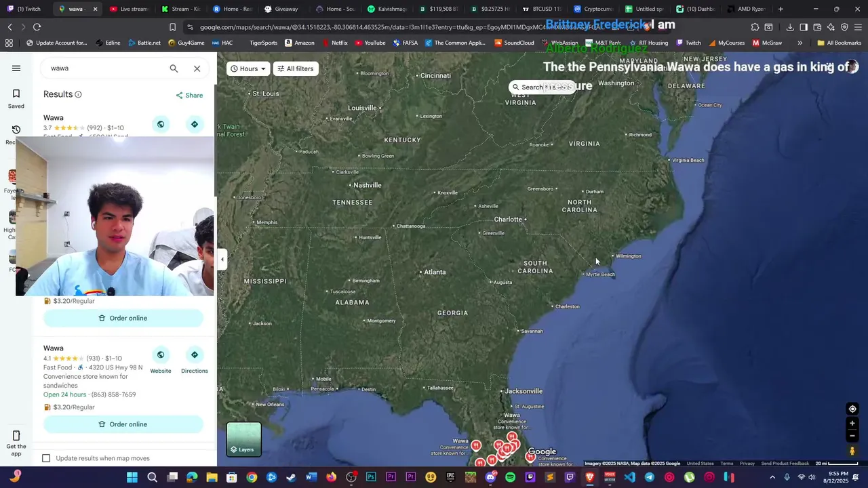Open website icon for Wawa rated 3.7
This screenshot has height=488, width=868.
161,124
